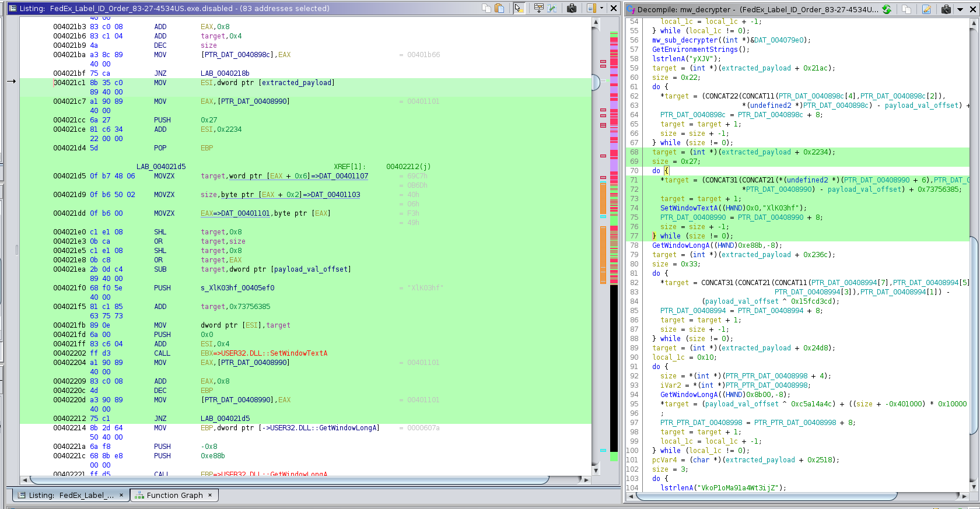The height and width of the screenshot is (509, 980).
Task: Open Listing field header editor icon
Action: [538, 8]
